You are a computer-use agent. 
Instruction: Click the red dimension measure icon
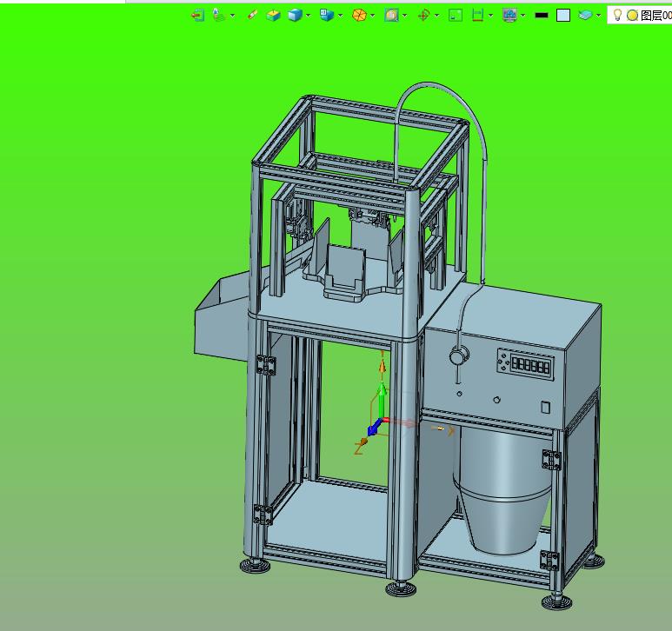pyautogui.click(x=477, y=16)
